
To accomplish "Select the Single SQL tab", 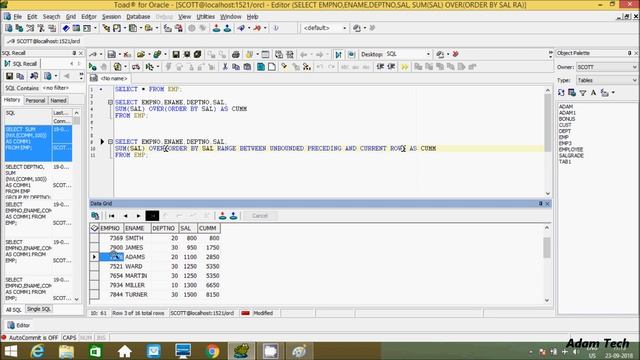I will click(x=39, y=309).
